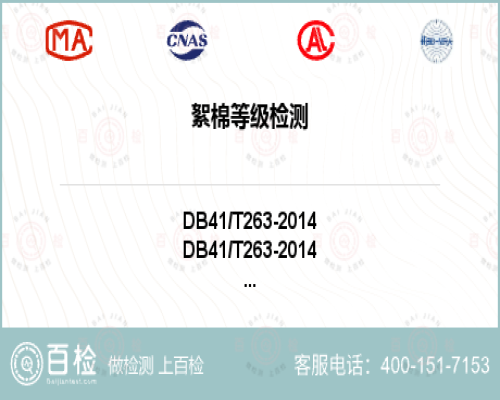Viewport: 500px width, 400px height.
Task: Click the blue CNAS accreditation logo
Action: pyautogui.click(x=187, y=40)
